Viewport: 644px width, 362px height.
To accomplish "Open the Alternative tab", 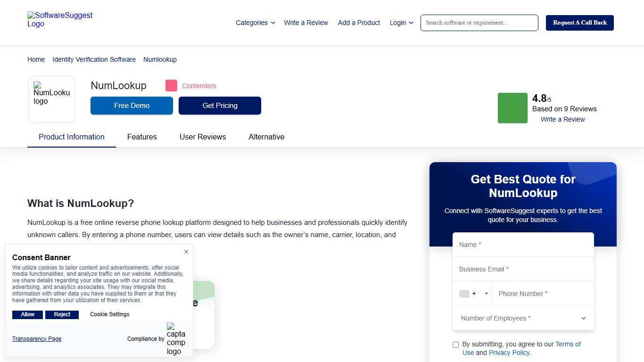I will pos(266,137).
